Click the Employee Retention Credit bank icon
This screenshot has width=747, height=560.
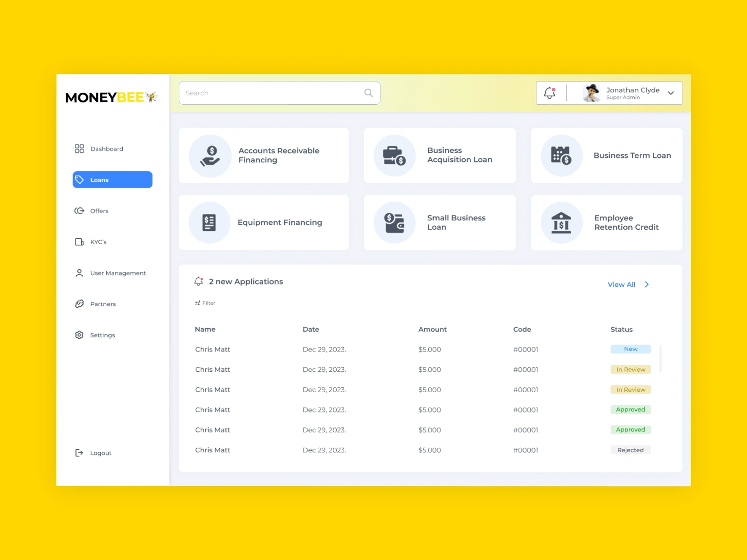561,222
